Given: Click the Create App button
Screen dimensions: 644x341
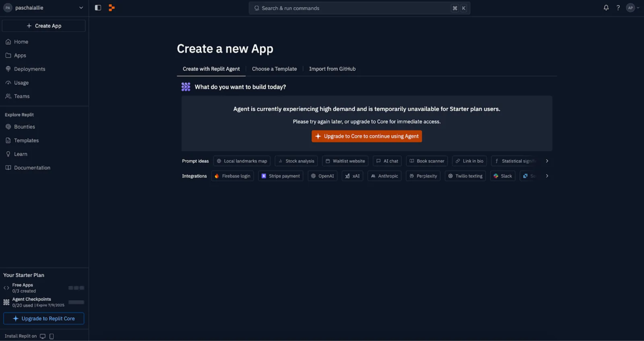Looking at the screenshot, I should [x=44, y=26].
